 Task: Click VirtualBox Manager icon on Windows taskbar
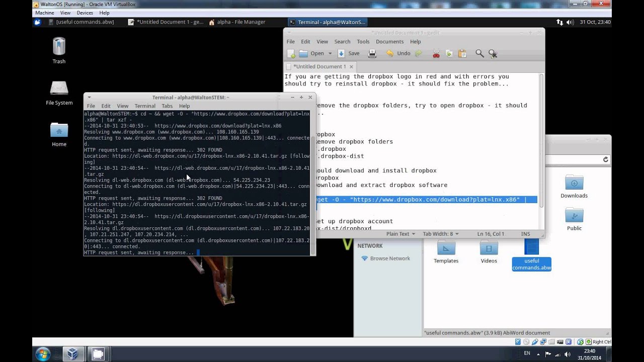(x=72, y=354)
